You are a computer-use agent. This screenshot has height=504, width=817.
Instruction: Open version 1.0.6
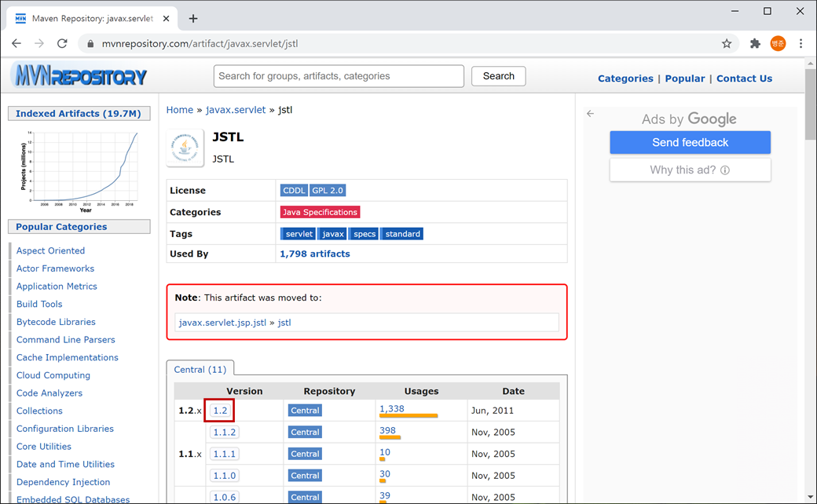point(225,497)
